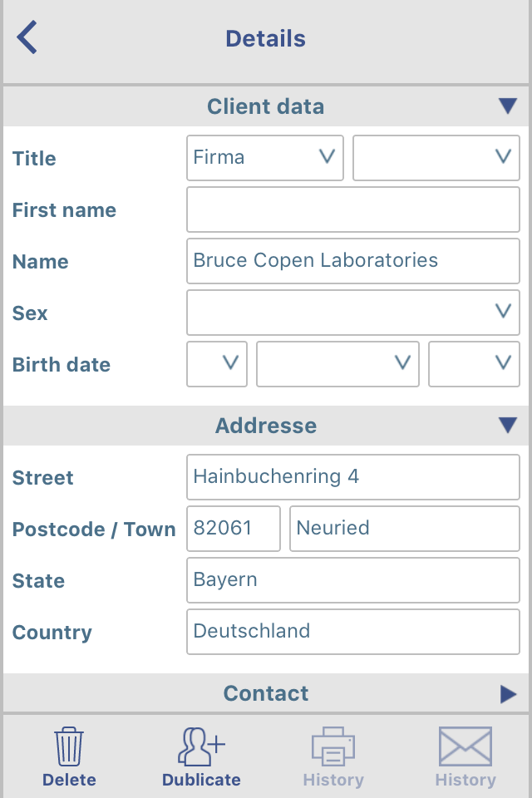Viewport: 532px width, 798px height.
Task: Open the second empty Title dropdown
Action: 436,158
